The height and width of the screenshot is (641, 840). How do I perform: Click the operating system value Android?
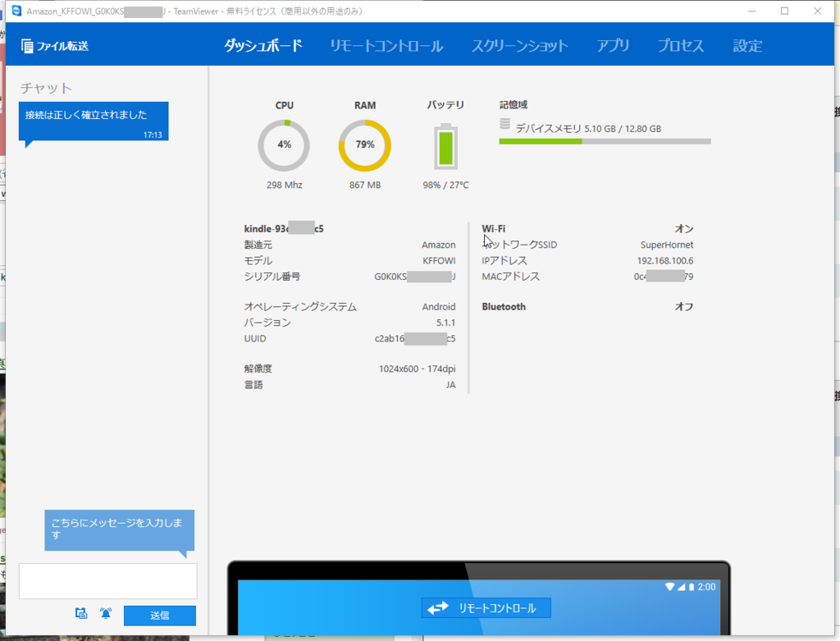[x=439, y=307]
